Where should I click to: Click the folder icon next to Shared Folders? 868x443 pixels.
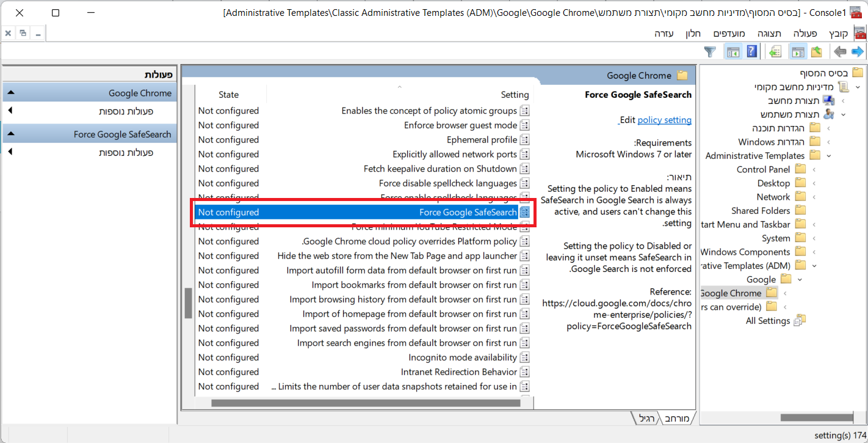(x=800, y=211)
